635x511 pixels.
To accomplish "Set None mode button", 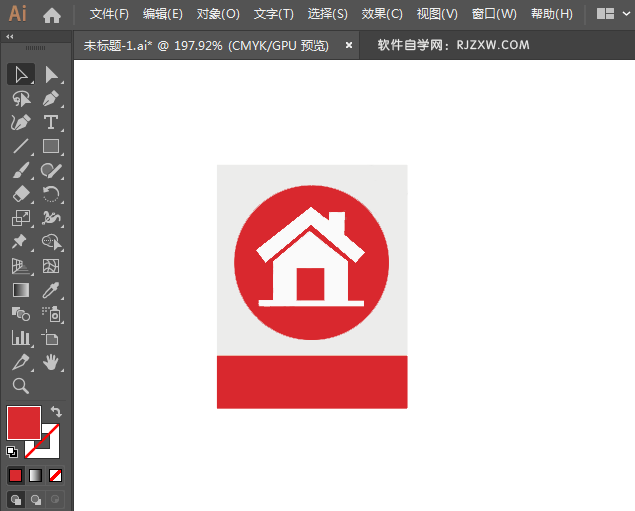I will pos(55,475).
